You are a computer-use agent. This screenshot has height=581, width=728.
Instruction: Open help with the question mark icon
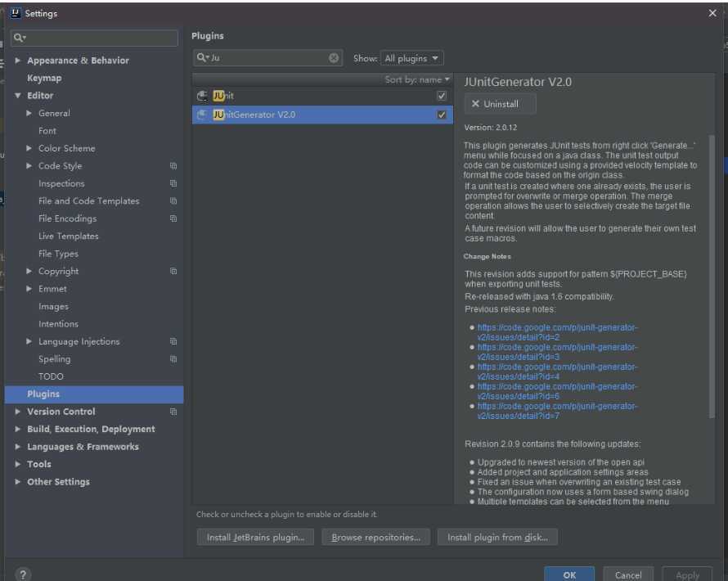23,574
